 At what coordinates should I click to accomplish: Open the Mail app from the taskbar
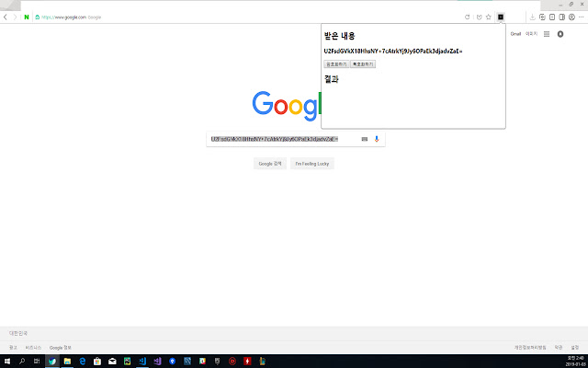(112, 362)
